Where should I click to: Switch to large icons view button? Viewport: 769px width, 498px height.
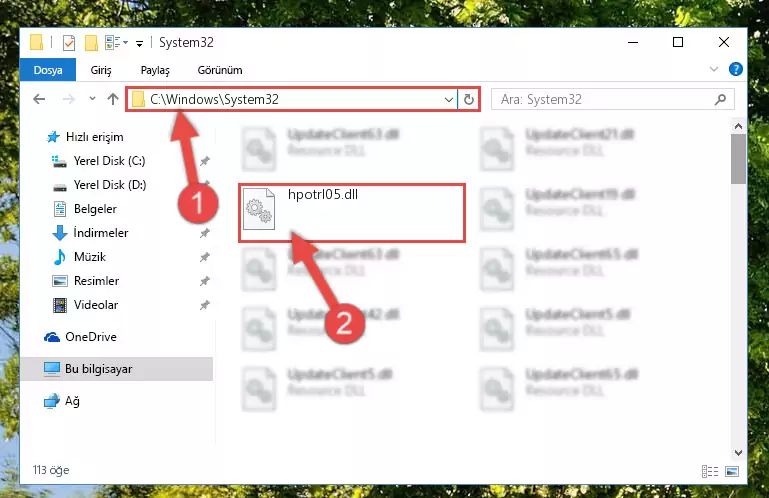(x=732, y=472)
